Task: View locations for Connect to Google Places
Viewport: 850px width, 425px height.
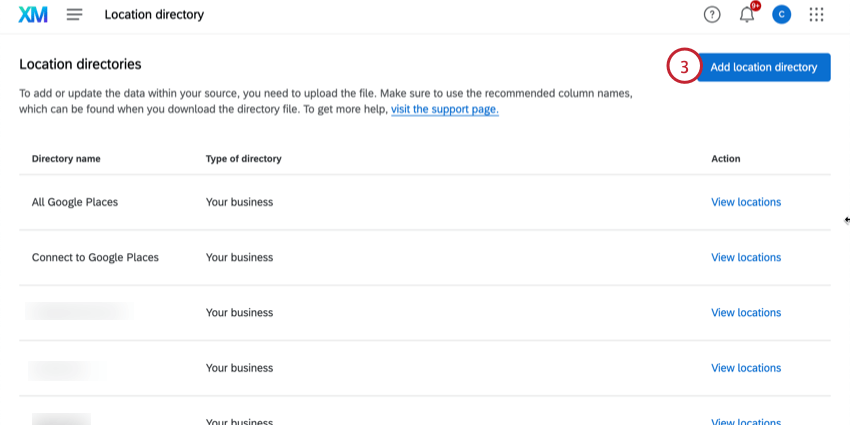Action: pyautogui.click(x=745, y=257)
